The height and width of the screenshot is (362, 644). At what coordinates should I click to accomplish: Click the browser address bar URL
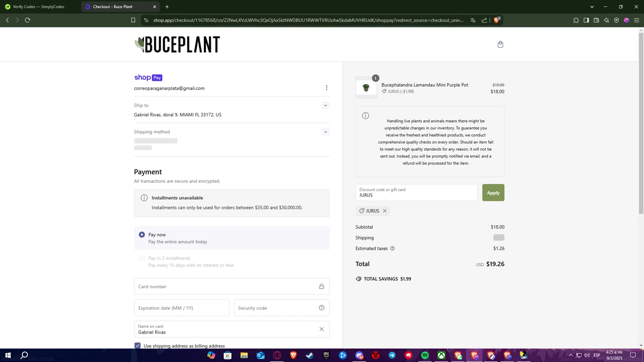(308, 20)
